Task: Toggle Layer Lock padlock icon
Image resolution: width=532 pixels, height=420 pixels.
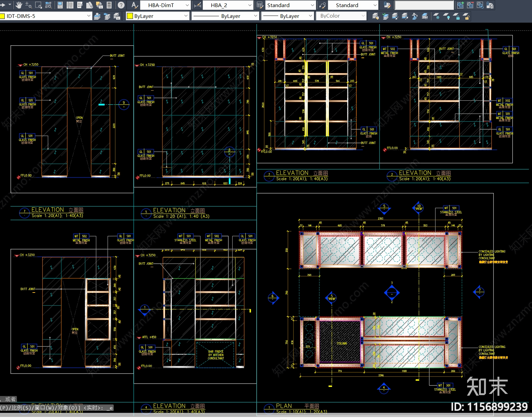Action: [457, 16]
